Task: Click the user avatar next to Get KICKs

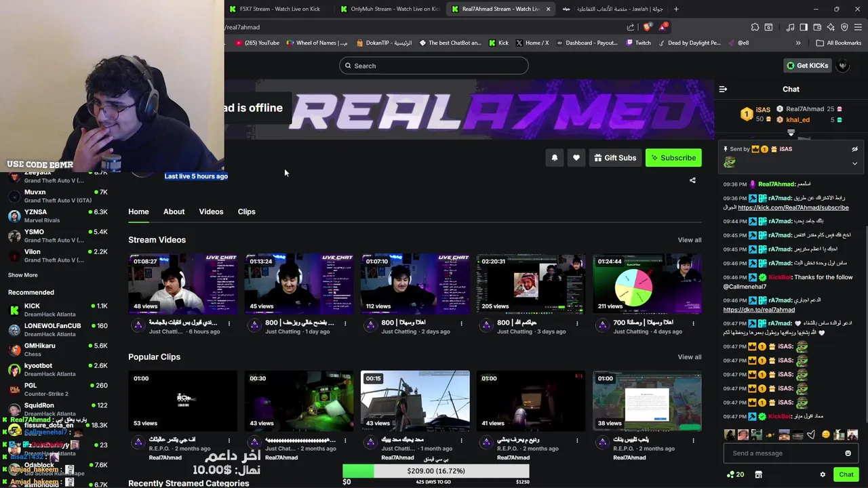Action: [842, 66]
